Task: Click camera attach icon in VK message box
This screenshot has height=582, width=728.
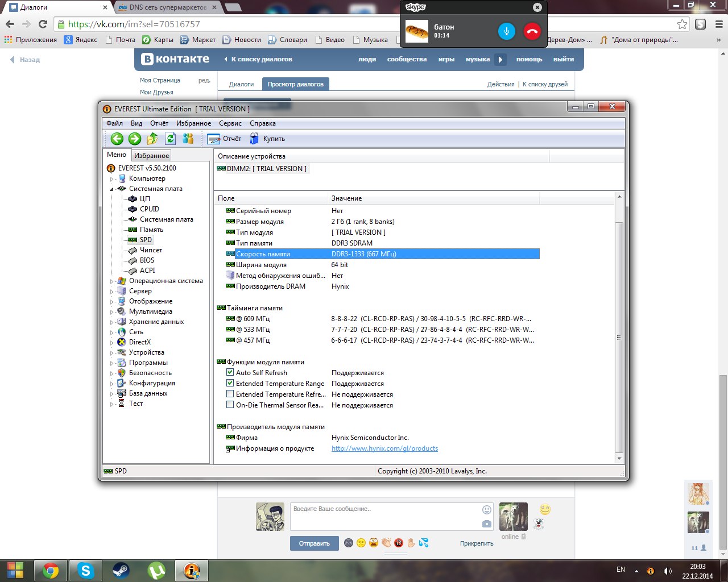Action: (x=486, y=523)
